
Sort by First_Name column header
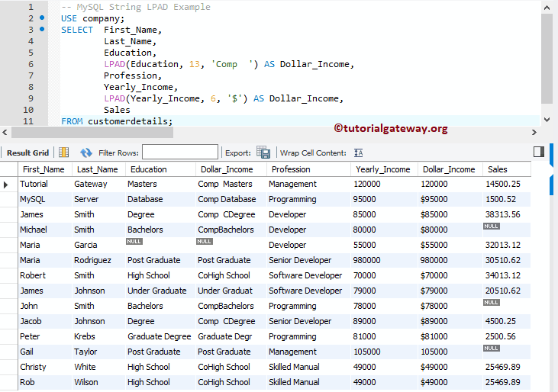point(44,169)
